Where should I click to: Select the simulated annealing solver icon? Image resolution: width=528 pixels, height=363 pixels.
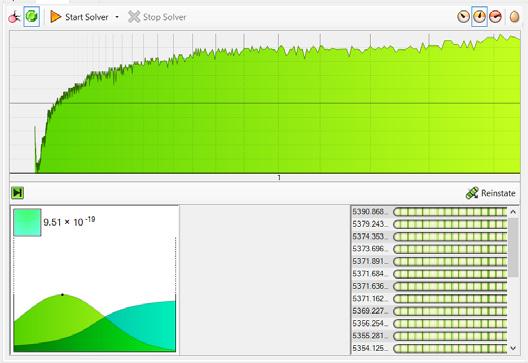click(14, 17)
